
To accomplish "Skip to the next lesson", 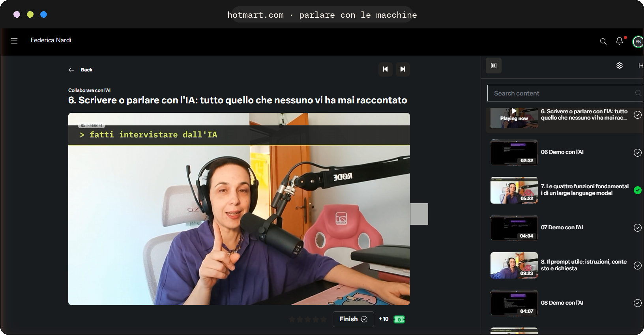I will tap(403, 69).
